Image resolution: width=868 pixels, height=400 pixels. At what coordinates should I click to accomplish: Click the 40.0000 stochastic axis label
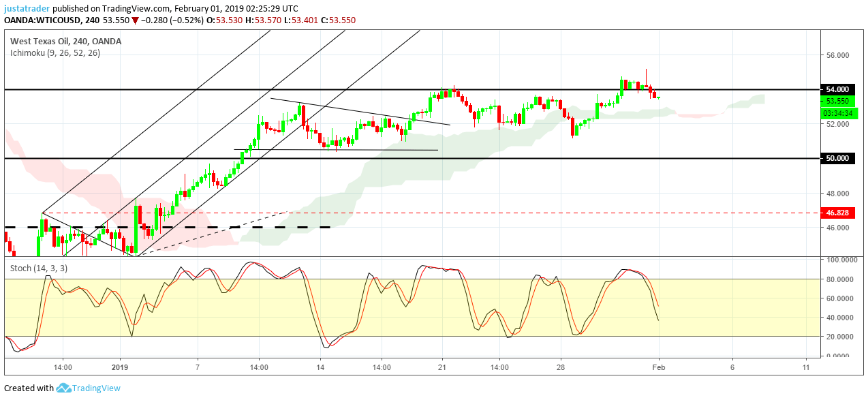point(839,317)
